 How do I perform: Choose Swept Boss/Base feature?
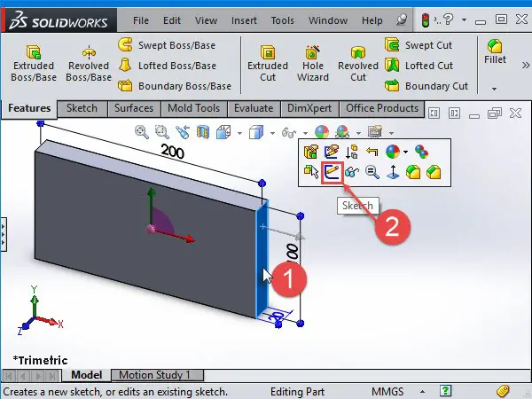[167, 45]
